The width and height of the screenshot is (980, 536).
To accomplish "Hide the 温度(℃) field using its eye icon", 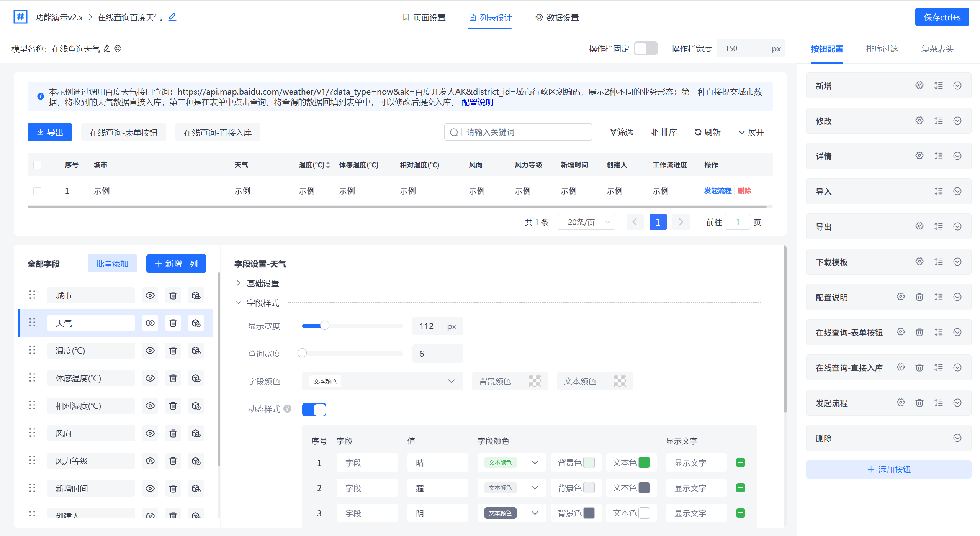I will click(x=150, y=350).
